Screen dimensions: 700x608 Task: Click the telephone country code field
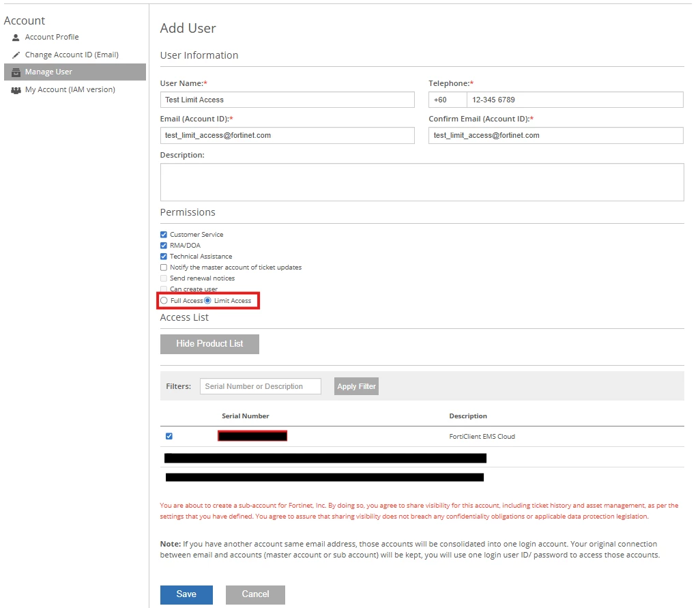tap(448, 100)
